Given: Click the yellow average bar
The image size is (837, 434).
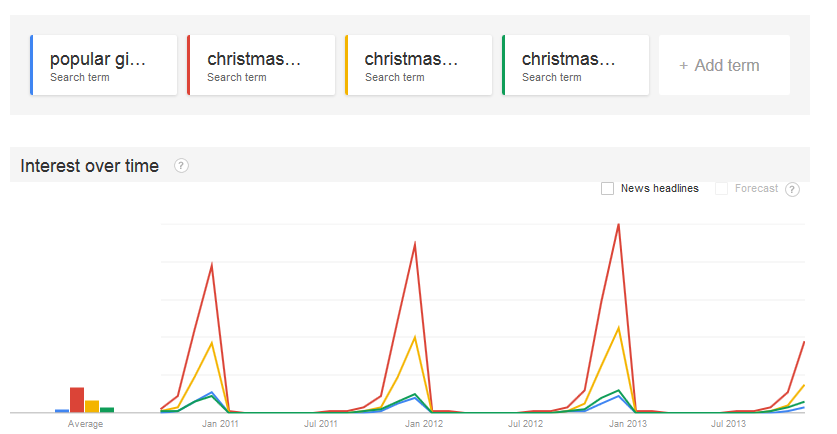Looking at the screenshot, I should tap(92, 406).
